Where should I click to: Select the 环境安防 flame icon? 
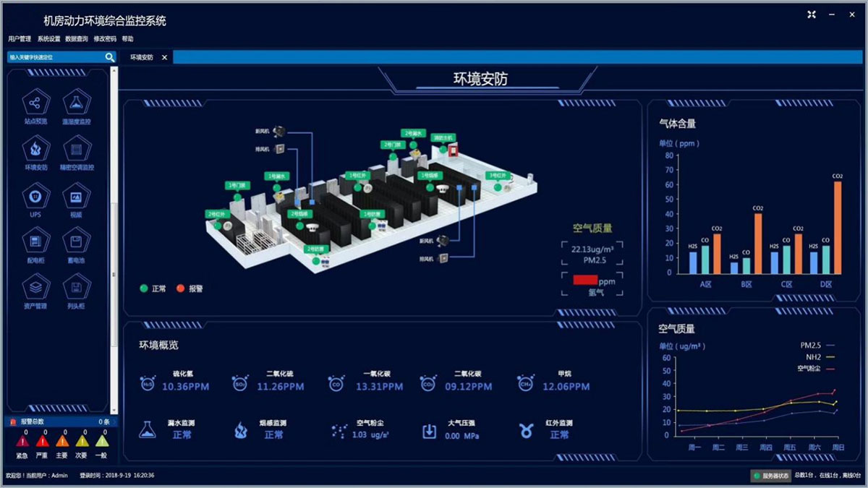pos(35,150)
